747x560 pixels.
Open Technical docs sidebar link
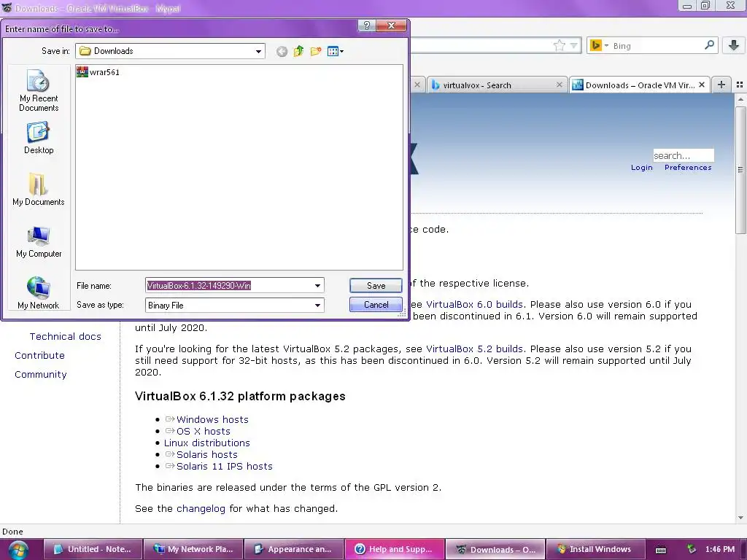65,336
